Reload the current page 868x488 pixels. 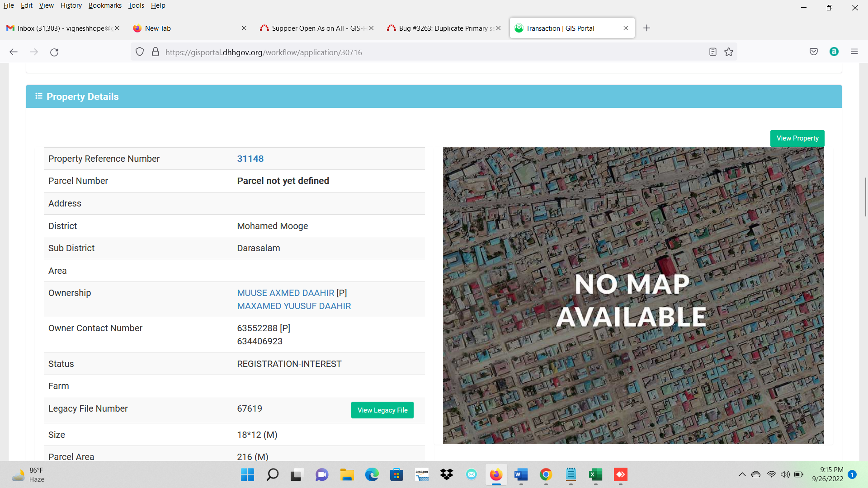[54, 52]
